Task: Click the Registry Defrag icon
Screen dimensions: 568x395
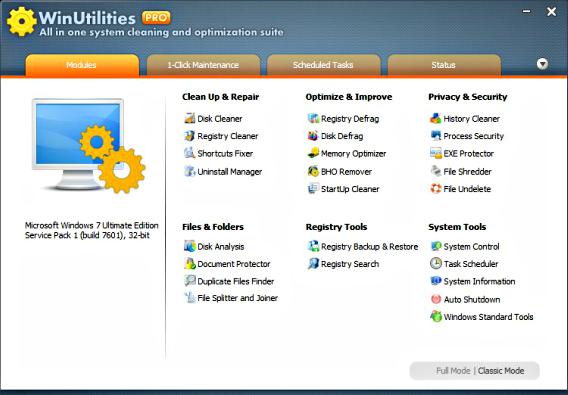Action: point(313,118)
